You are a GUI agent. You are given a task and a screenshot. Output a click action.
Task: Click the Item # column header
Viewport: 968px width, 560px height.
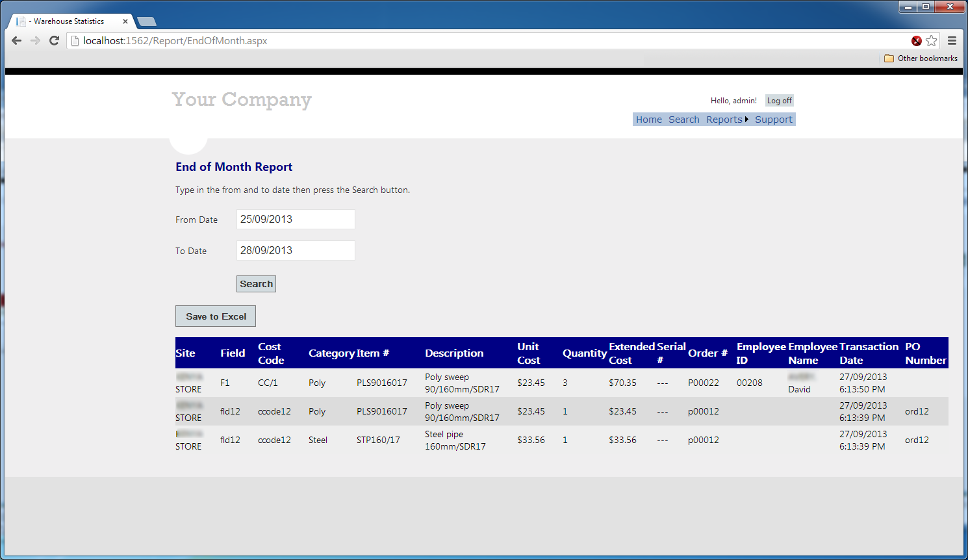[x=373, y=353]
